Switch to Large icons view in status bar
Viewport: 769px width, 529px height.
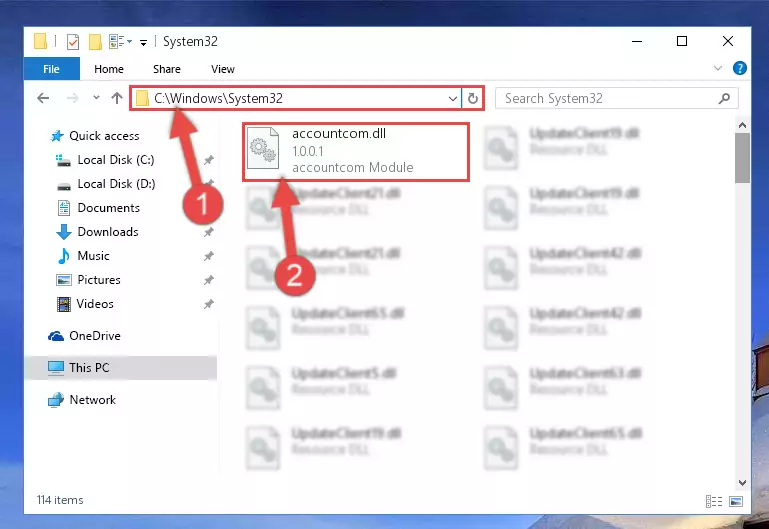pyautogui.click(x=736, y=501)
